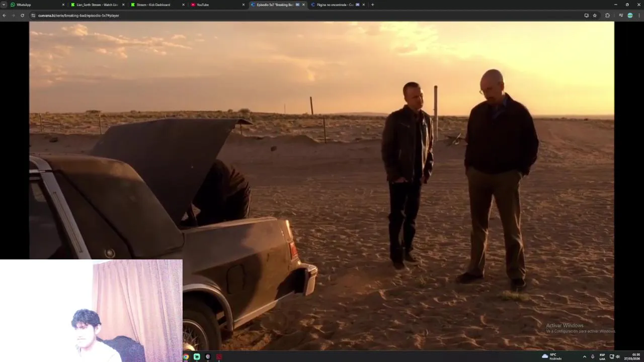Open the Stream - Kick Dashboard tab
The width and height of the screenshot is (644, 362).
[x=157, y=5]
